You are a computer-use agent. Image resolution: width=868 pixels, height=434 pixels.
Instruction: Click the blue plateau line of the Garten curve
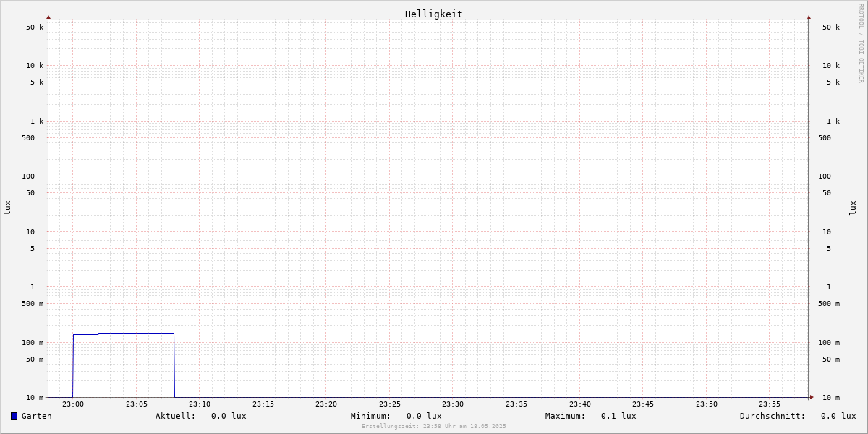124,334
